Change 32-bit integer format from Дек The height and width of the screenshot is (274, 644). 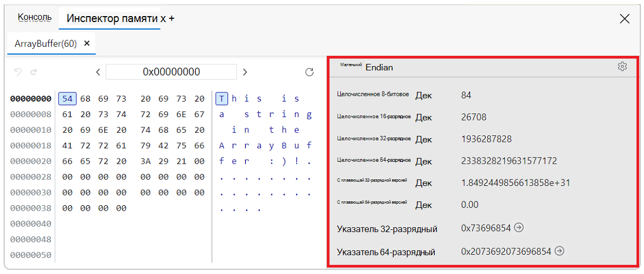click(423, 139)
